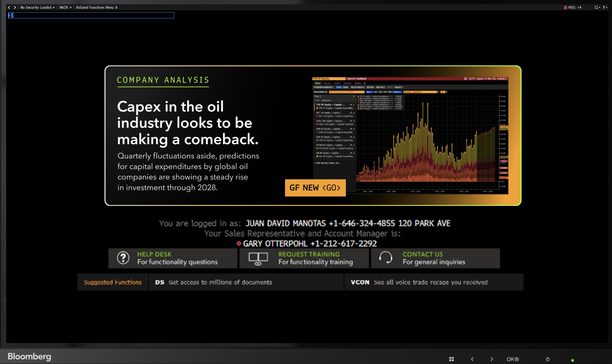Screen dimensions: 612x364
Task: Click the bottom bar right chevron
Action: point(492,359)
